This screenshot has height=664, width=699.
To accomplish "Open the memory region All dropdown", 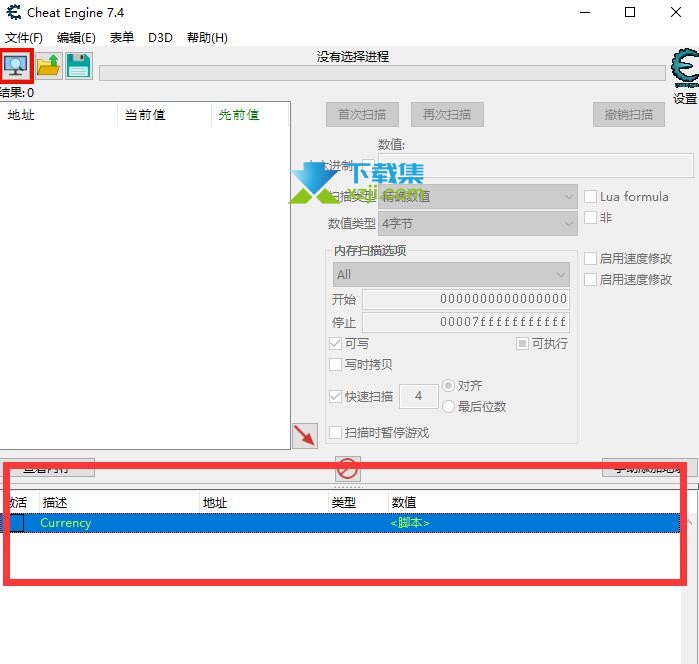I will click(x=451, y=275).
